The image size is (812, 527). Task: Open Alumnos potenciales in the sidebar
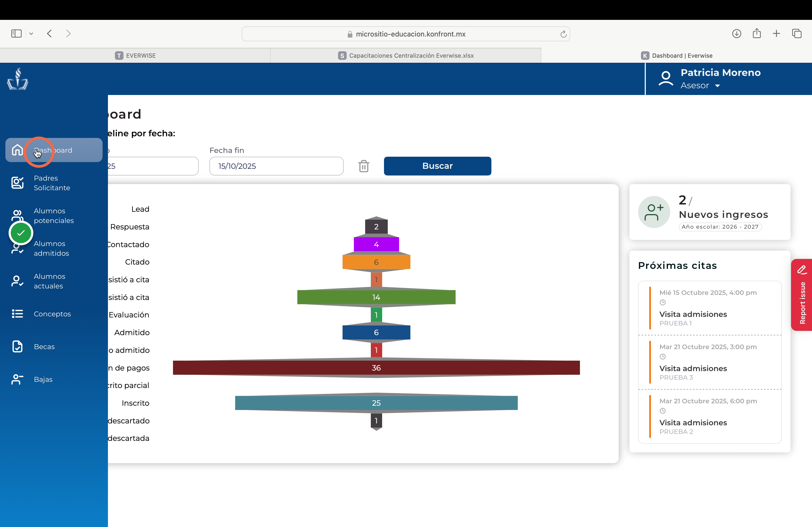pos(54,216)
